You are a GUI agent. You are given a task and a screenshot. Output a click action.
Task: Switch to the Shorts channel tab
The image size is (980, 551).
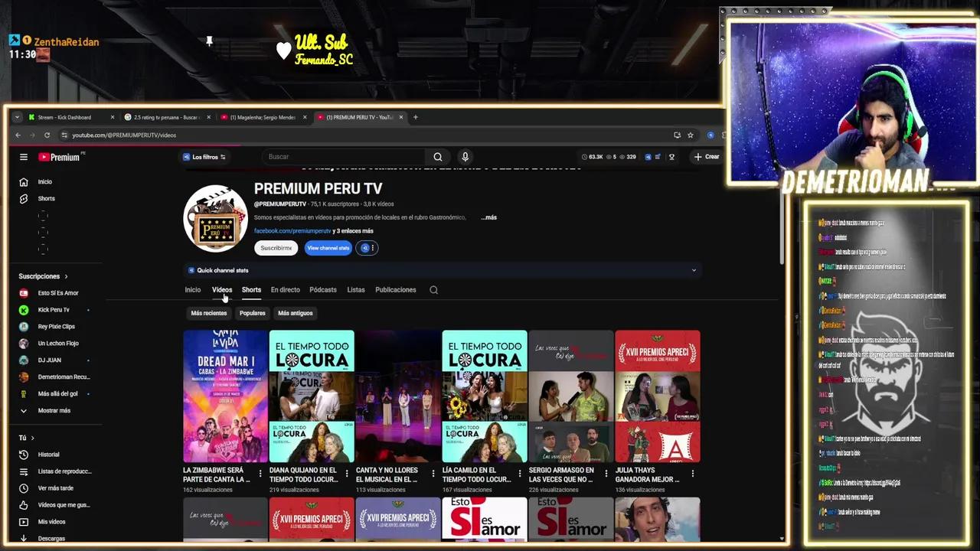click(251, 290)
